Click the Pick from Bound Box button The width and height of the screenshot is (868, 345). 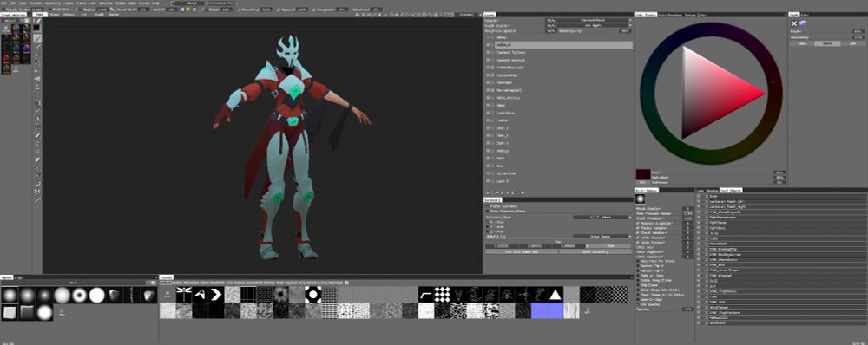click(522, 251)
